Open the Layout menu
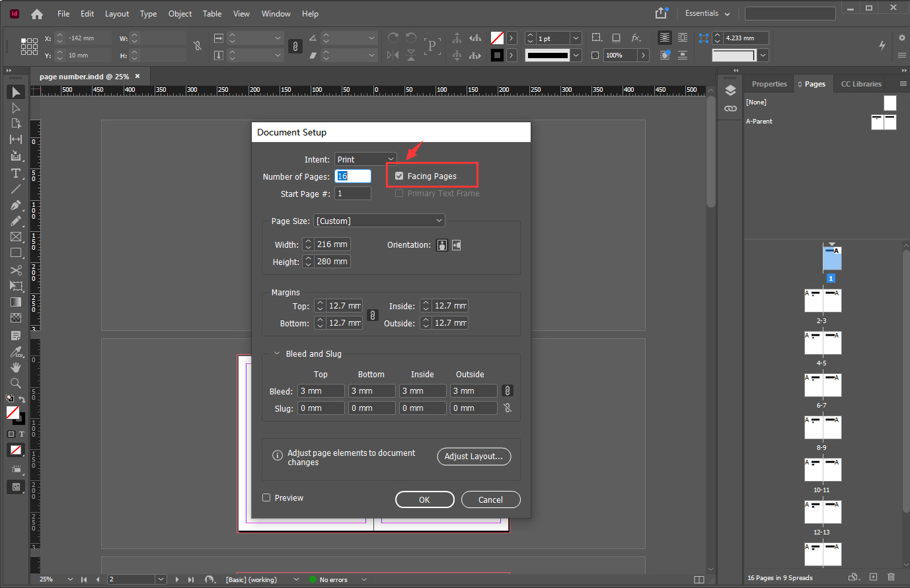Screen dimensions: 910x588 tap(117, 14)
